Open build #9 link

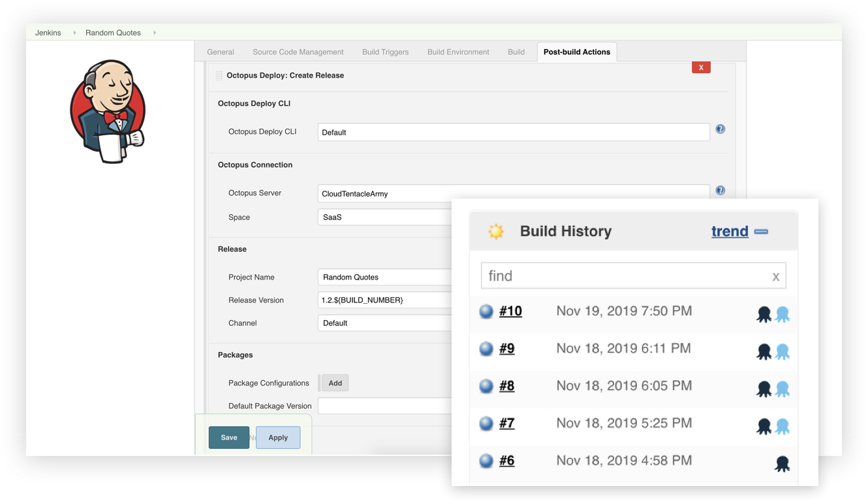(x=507, y=349)
